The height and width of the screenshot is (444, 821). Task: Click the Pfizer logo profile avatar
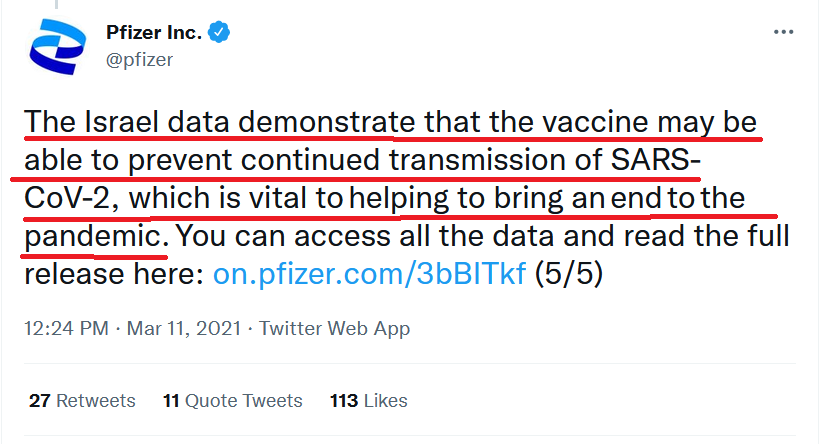(x=57, y=47)
